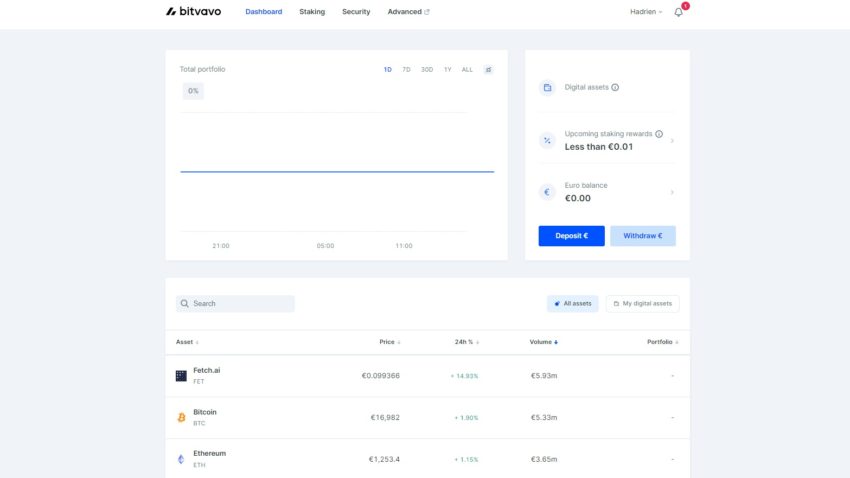850x478 pixels.
Task: Click the Bitvavo logo
Action: (x=194, y=11)
